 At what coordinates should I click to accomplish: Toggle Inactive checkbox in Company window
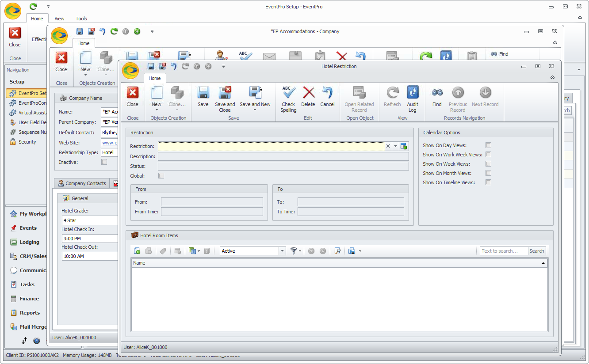(104, 162)
